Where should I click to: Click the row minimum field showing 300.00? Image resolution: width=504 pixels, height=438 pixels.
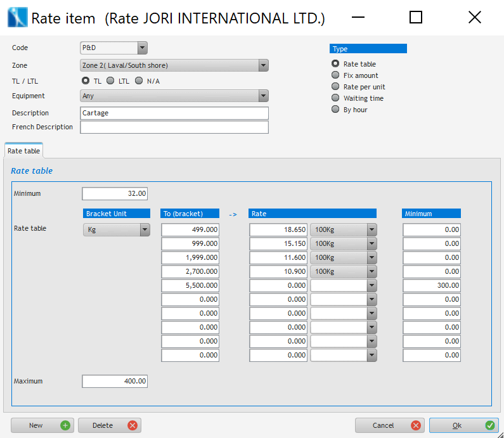[432, 285]
